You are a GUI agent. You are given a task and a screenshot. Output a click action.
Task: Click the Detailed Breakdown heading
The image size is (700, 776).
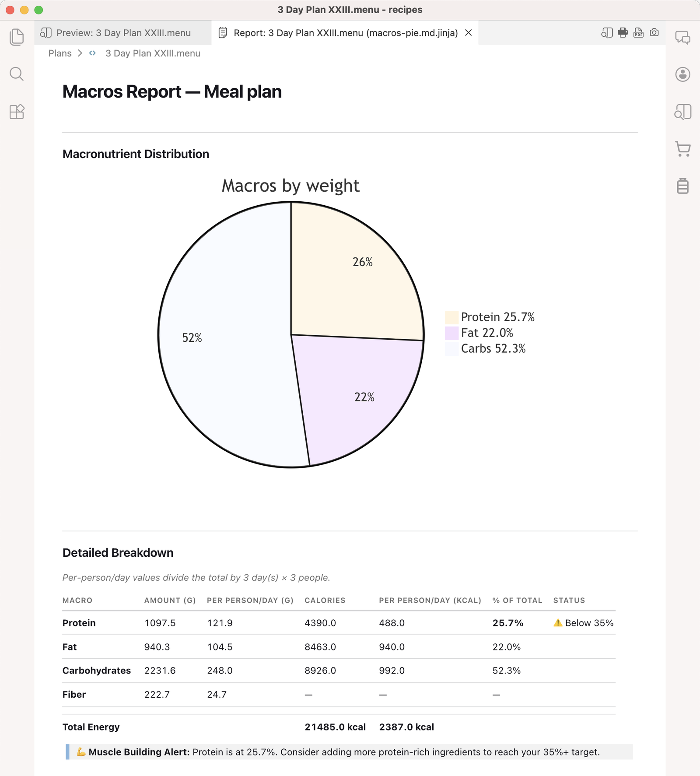[118, 553]
